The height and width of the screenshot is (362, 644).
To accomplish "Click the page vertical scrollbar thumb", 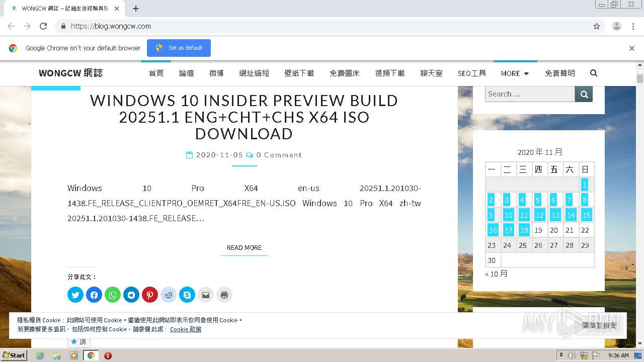I will pyautogui.click(x=640, y=79).
